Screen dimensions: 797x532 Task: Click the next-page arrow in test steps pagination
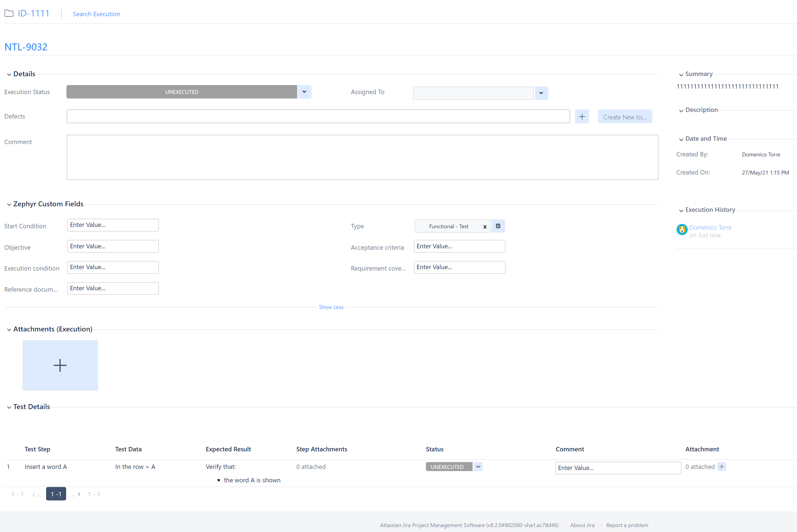(79, 494)
